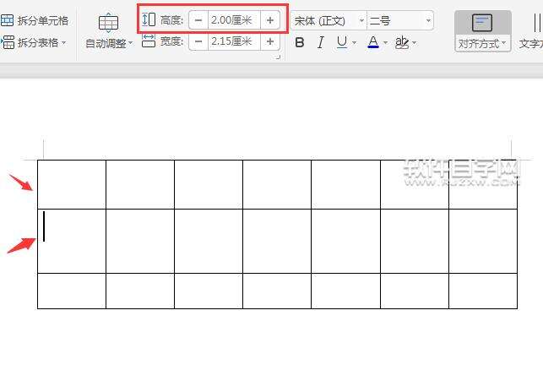
Task: Expand the font name dropdown arrow
Action: point(361,21)
